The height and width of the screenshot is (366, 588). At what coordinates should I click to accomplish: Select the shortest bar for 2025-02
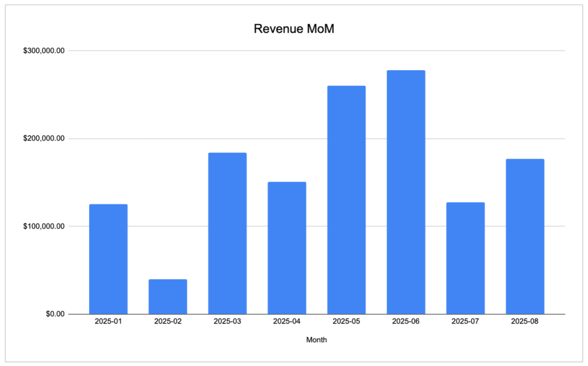click(x=168, y=296)
